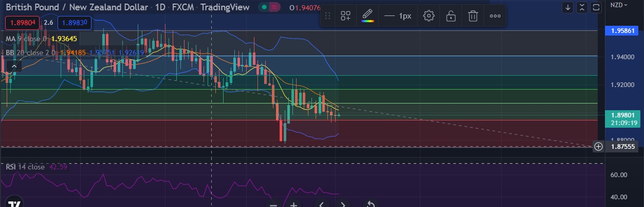Viewport: 644px width, 207px height.
Task: Select the BB 20 close 2 indicator legend
Action: tap(31, 52)
